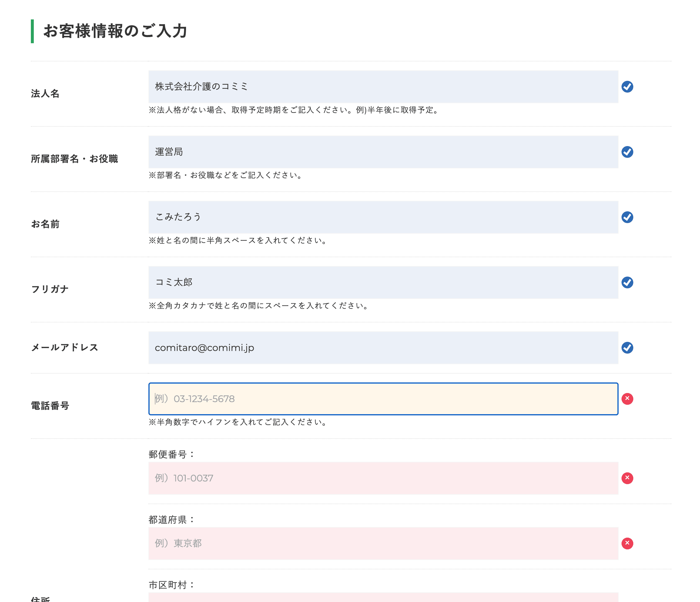Click the blue check beside メールアドレス

coord(627,348)
